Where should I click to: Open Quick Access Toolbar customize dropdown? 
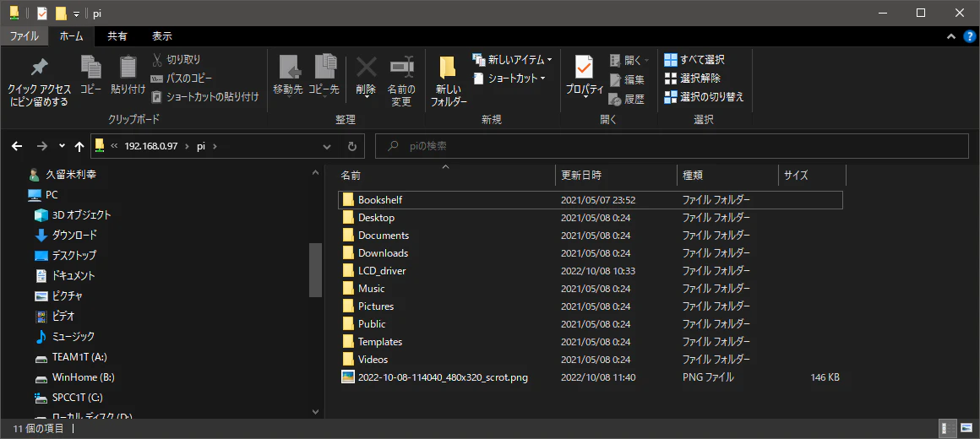point(76,14)
